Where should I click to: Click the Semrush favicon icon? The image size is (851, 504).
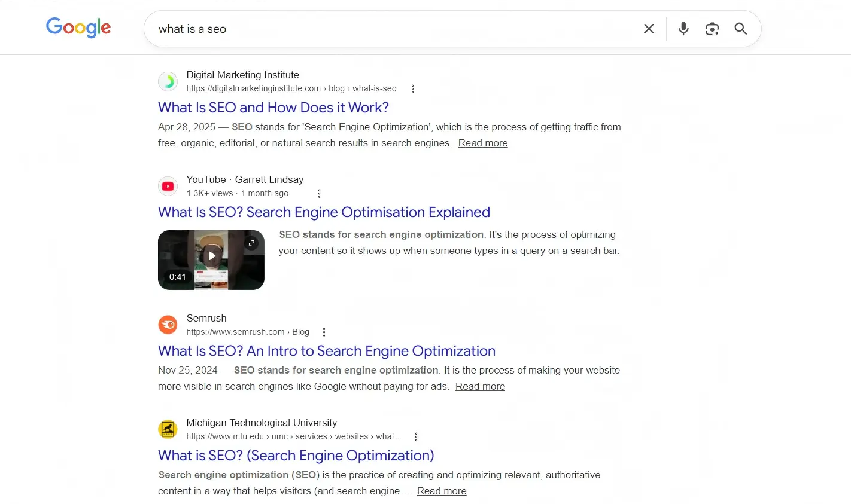pyautogui.click(x=168, y=325)
